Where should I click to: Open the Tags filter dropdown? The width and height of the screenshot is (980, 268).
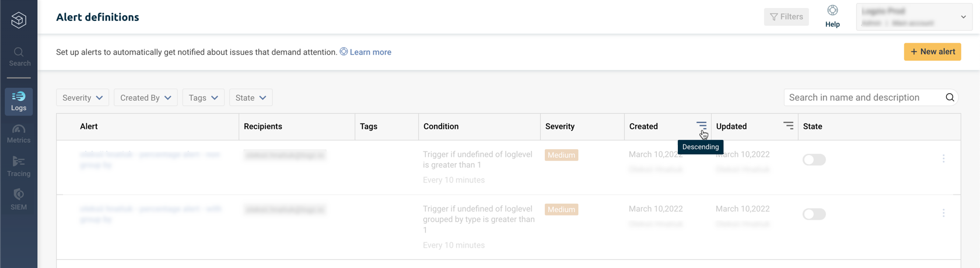pos(203,98)
